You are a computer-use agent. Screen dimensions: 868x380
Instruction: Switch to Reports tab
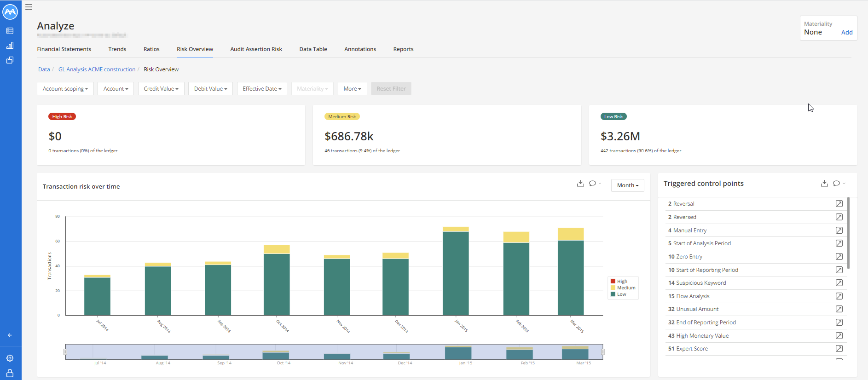(x=403, y=49)
